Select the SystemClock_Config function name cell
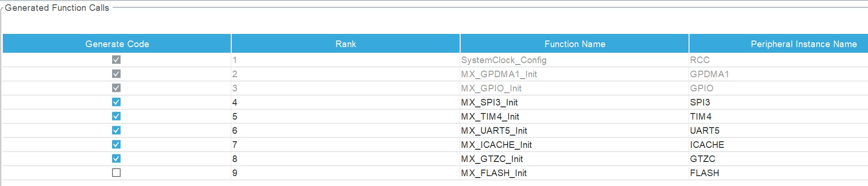The height and width of the screenshot is (186, 868). point(575,60)
